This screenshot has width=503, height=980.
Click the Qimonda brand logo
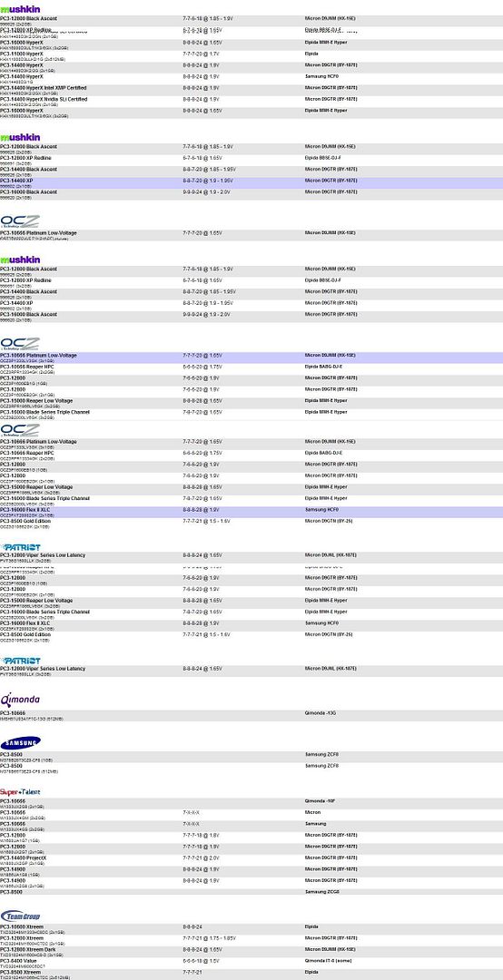[20, 699]
